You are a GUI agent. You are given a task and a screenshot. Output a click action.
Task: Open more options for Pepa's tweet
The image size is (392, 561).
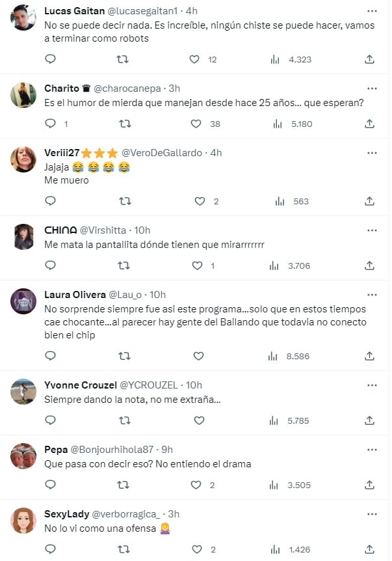(372, 448)
